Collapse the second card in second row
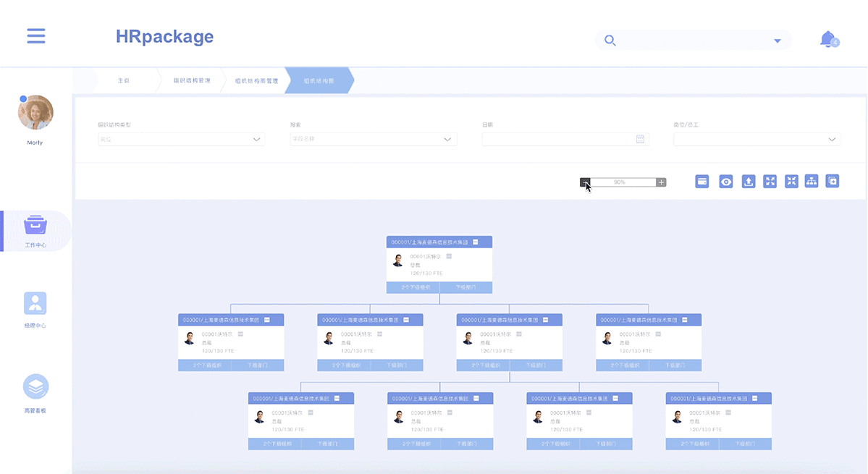Image resolution: width=868 pixels, height=474 pixels. [x=406, y=320]
